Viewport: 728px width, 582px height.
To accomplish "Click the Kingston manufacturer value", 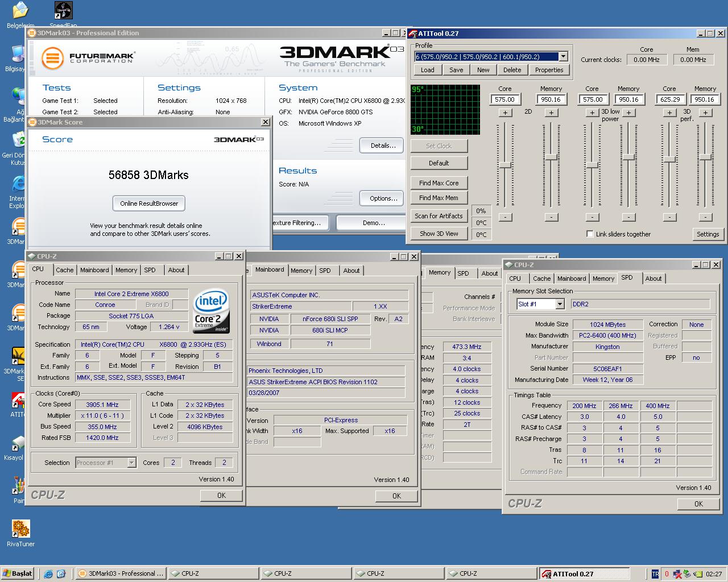I will [x=607, y=347].
